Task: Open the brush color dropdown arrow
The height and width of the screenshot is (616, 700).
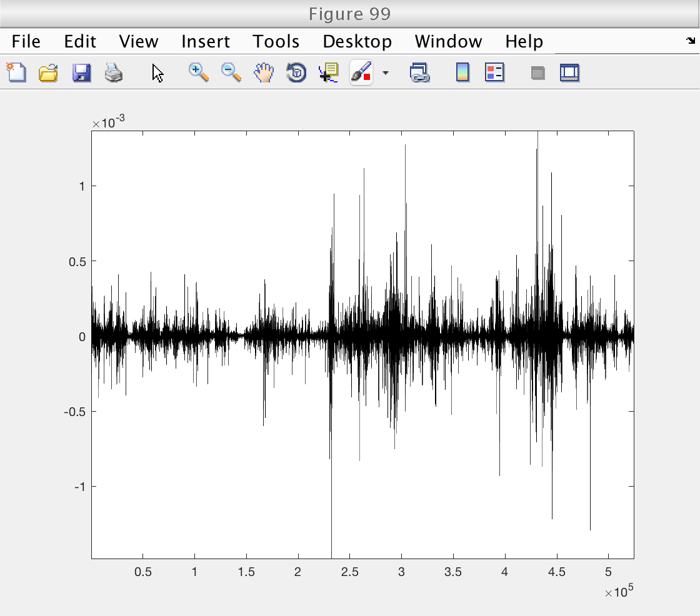Action: pyautogui.click(x=385, y=72)
